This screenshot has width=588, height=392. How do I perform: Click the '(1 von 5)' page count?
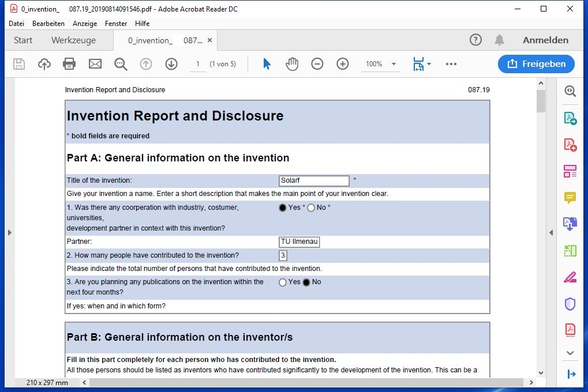[x=223, y=64]
